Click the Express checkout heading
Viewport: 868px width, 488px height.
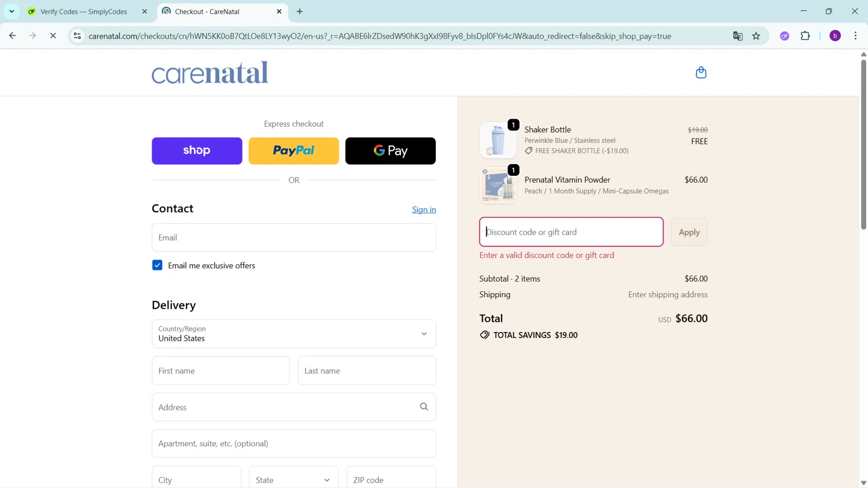pos(294,124)
